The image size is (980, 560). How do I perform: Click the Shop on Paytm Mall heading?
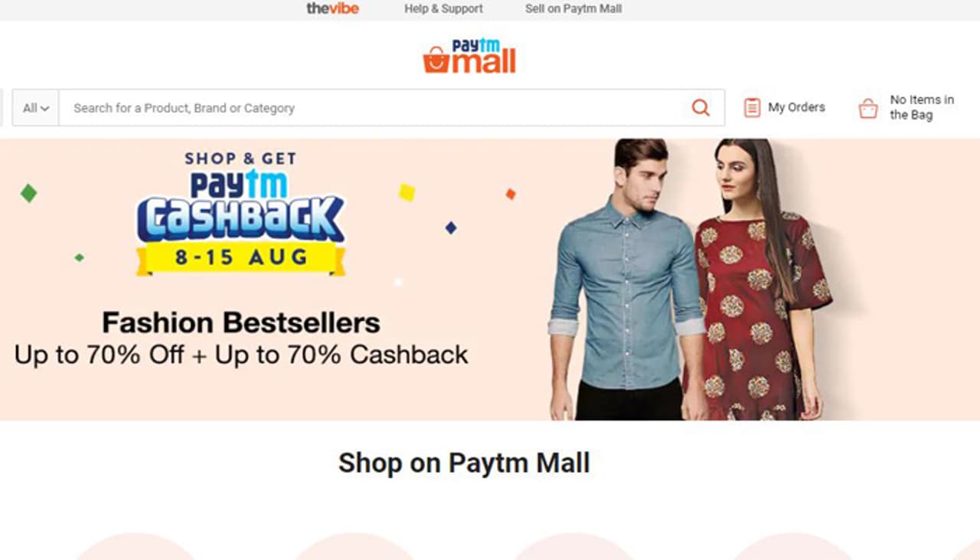click(464, 463)
